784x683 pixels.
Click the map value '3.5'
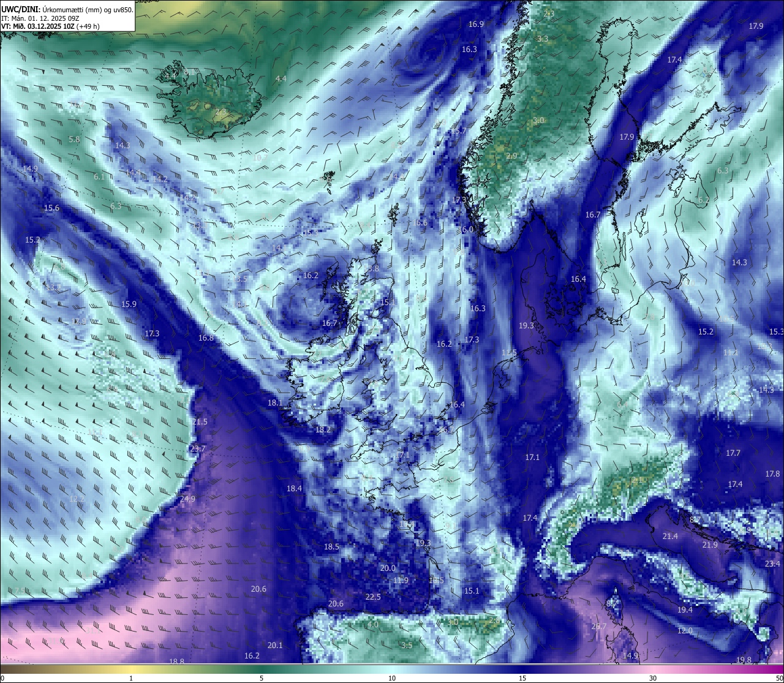click(x=407, y=645)
